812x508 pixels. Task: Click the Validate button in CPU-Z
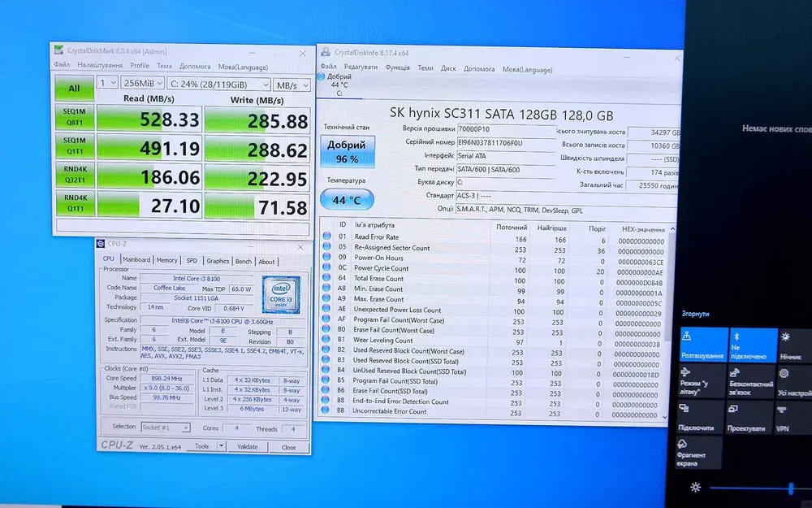click(248, 446)
